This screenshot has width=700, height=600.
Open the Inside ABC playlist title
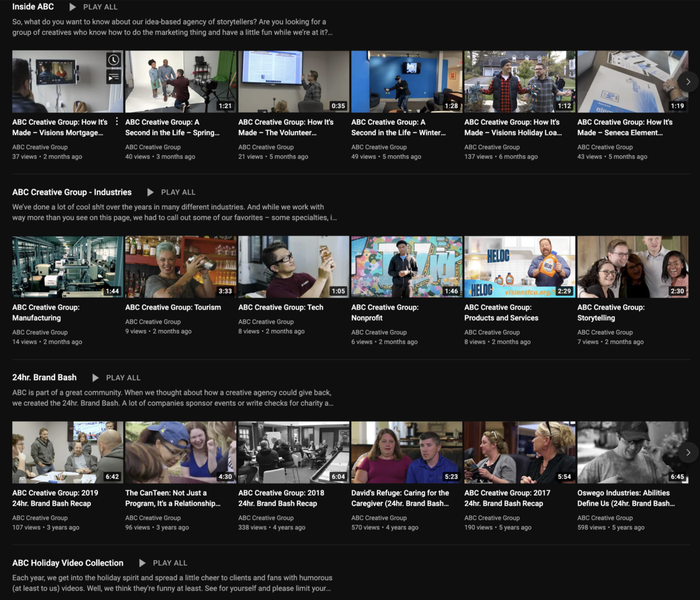pyautogui.click(x=33, y=7)
